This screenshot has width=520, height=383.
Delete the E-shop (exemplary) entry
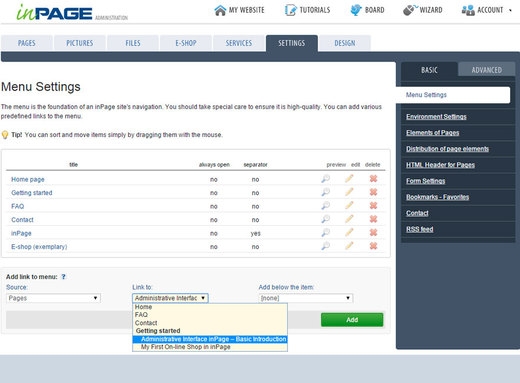click(373, 246)
